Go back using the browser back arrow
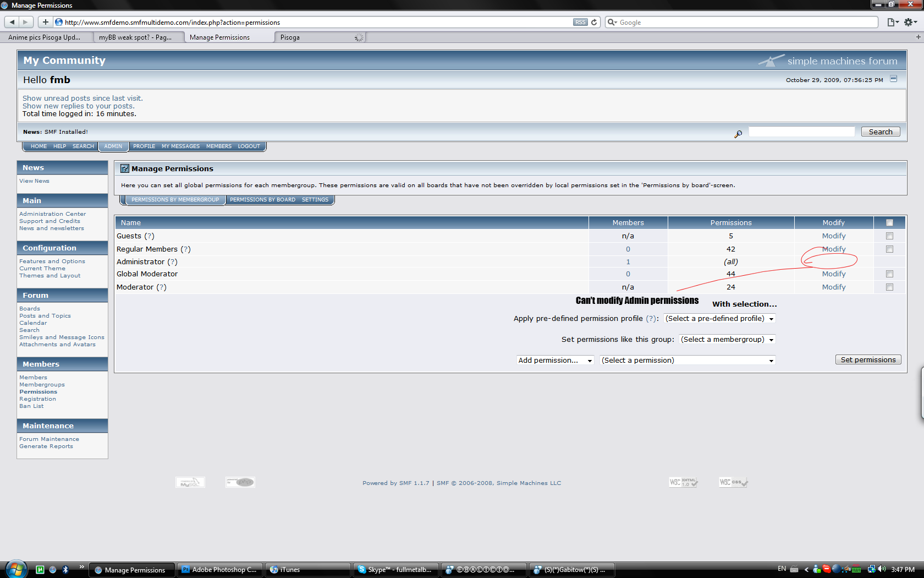The width and height of the screenshot is (924, 578). click(x=12, y=22)
